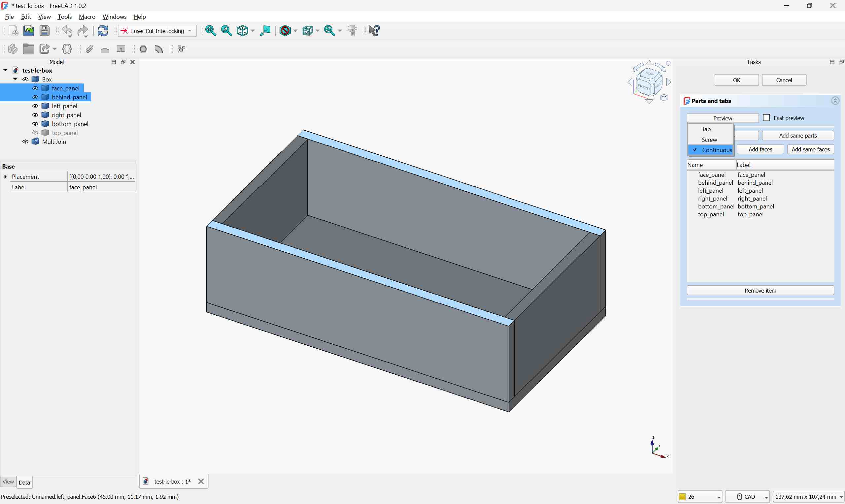This screenshot has width=845, height=504.
Task: Choose Screw in the tab type list
Action: point(709,140)
